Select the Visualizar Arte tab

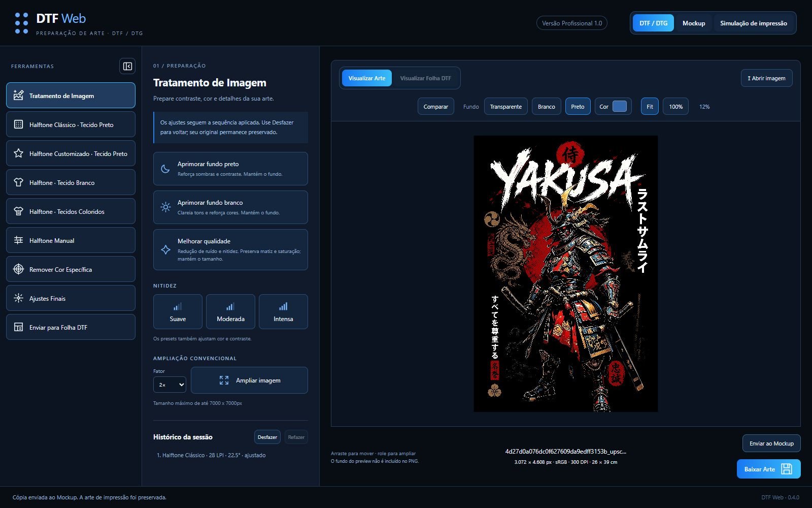(x=366, y=78)
